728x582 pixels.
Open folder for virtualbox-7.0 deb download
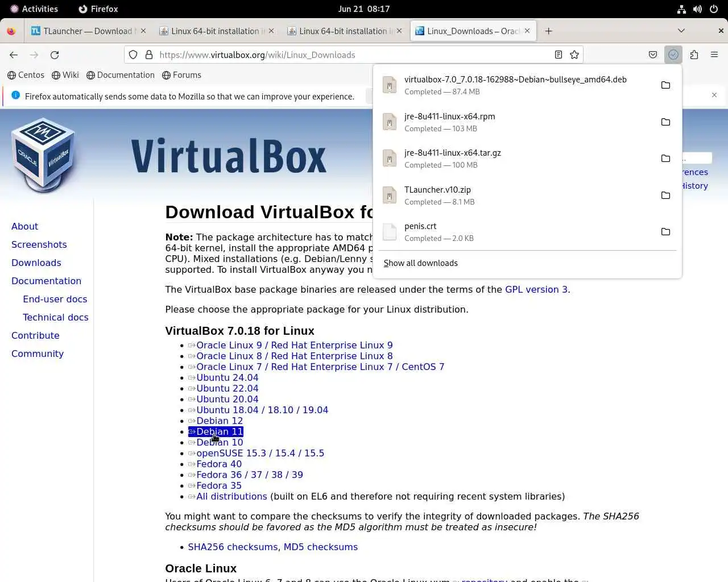[x=665, y=85]
